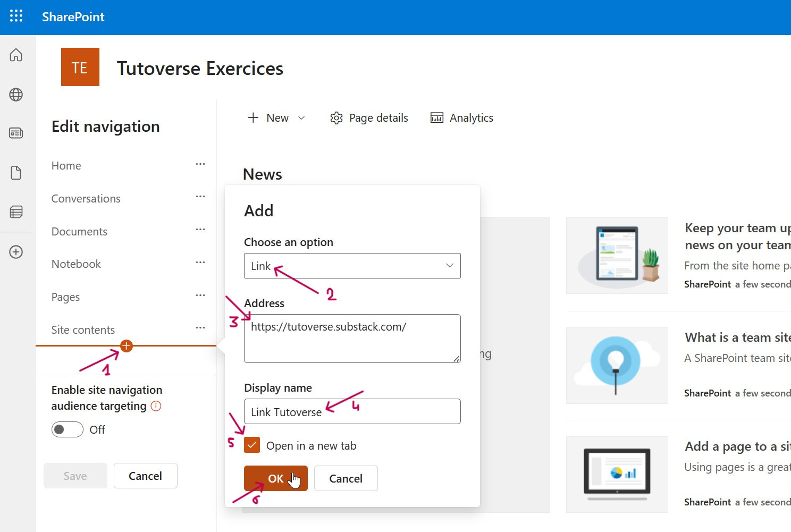Open the Add a page to a site thumbnail
Image resolution: width=791 pixels, height=532 pixels.
click(x=617, y=475)
